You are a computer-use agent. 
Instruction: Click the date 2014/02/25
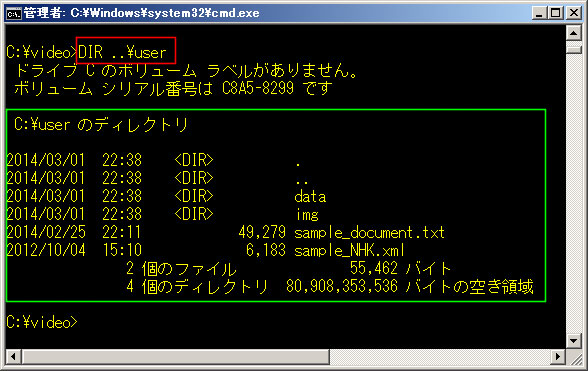(46, 233)
